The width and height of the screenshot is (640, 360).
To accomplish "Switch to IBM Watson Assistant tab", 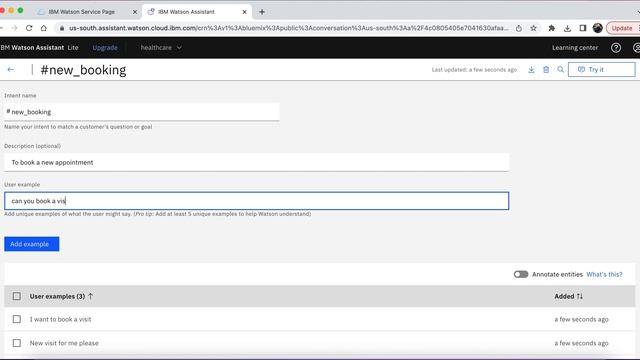I will [x=197, y=12].
